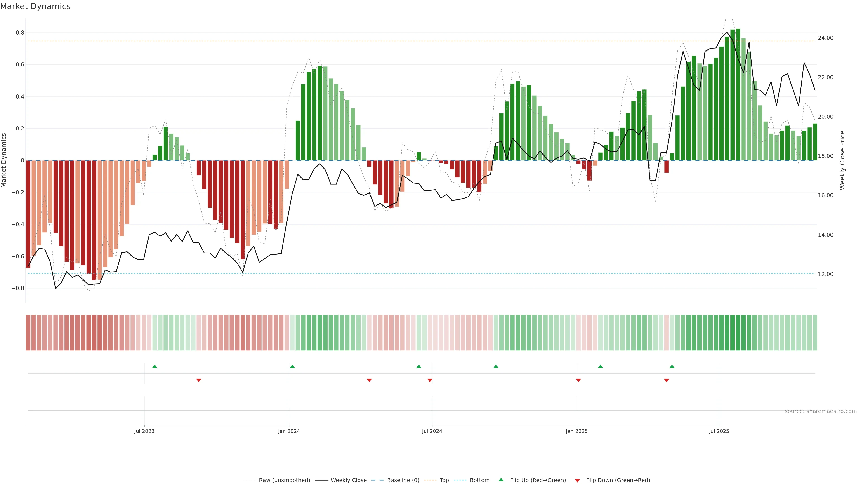
Task: Click the red flip-down marker at Jan 2025
Action: (579, 380)
